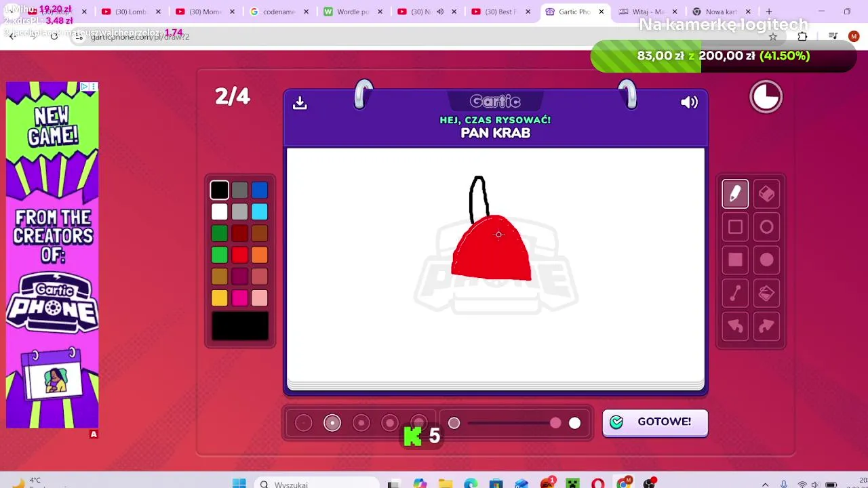
Task: Pick the fourth brush size
Action: [x=389, y=423]
